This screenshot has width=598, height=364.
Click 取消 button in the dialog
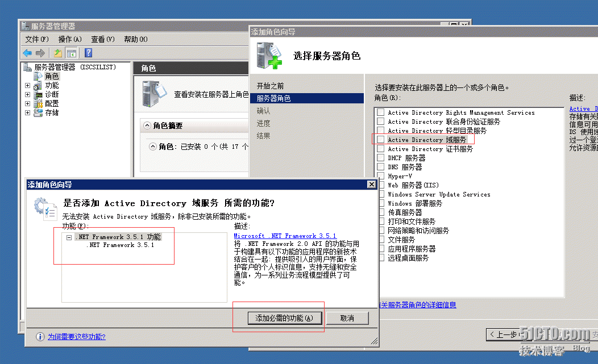[x=347, y=318]
